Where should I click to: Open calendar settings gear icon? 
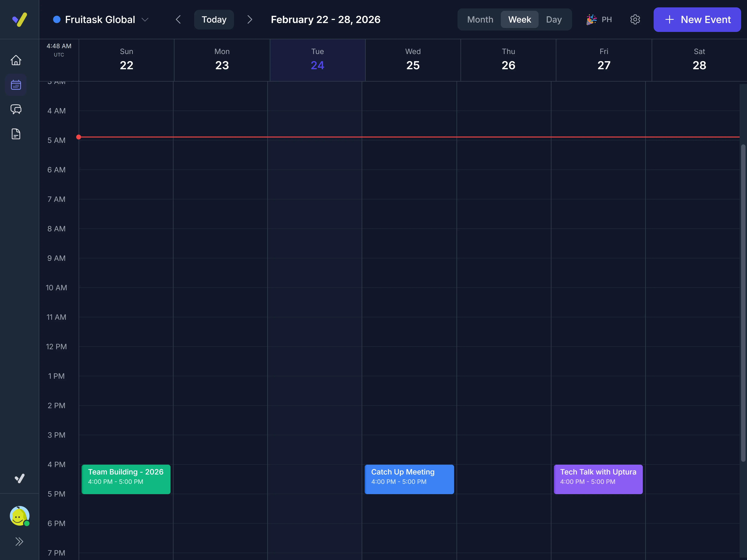(x=635, y=20)
